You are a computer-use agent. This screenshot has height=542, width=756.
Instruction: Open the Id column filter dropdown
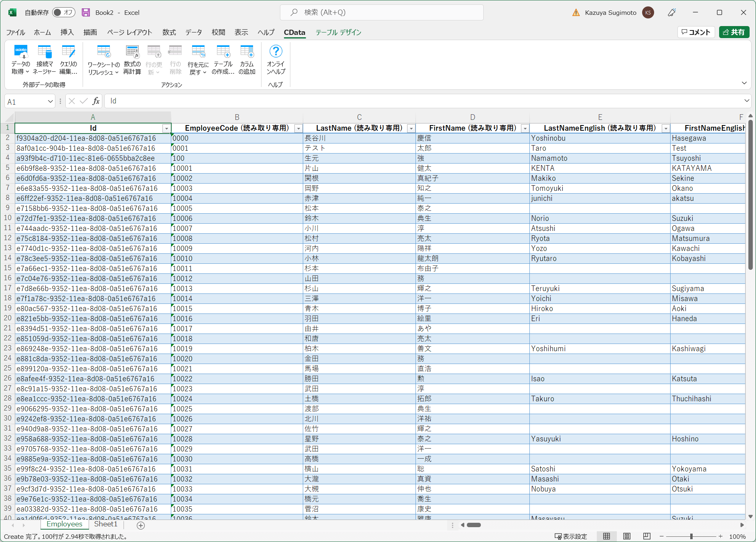coord(166,128)
